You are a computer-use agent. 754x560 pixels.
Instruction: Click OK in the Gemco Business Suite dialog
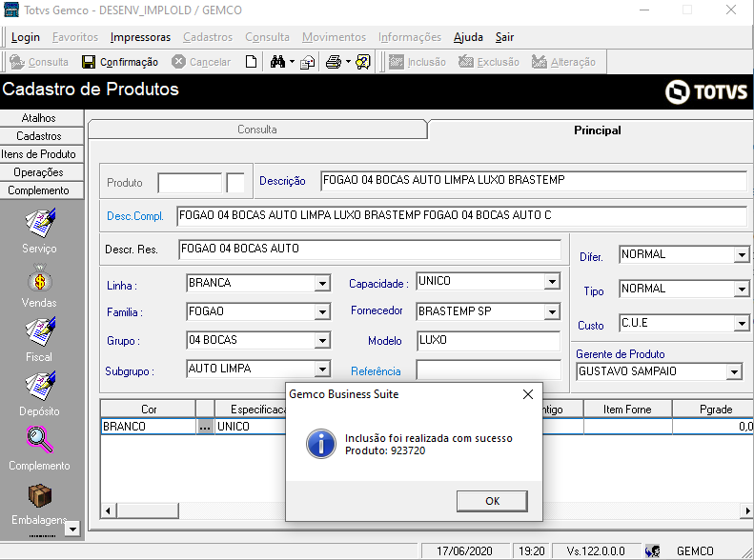tap(492, 501)
